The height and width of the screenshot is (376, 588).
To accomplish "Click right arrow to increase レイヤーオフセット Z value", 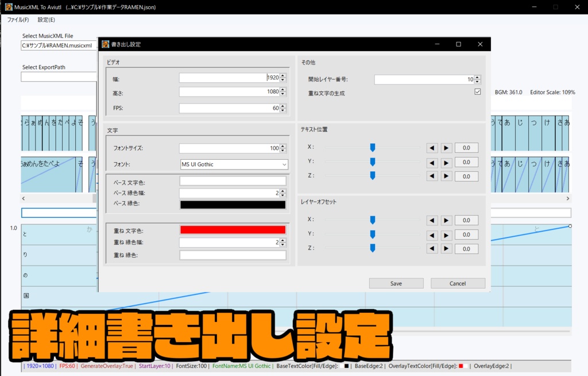I will pyautogui.click(x=446, y=248).
